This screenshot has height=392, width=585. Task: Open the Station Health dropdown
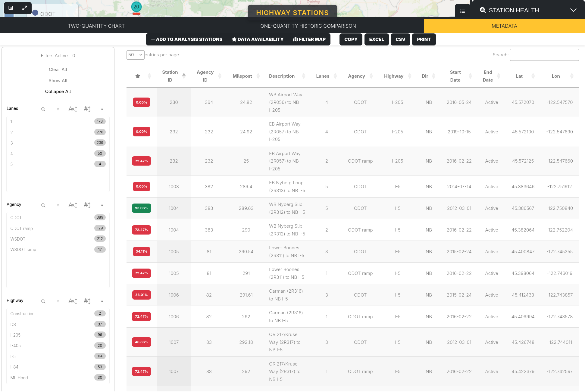coord(528,10)
